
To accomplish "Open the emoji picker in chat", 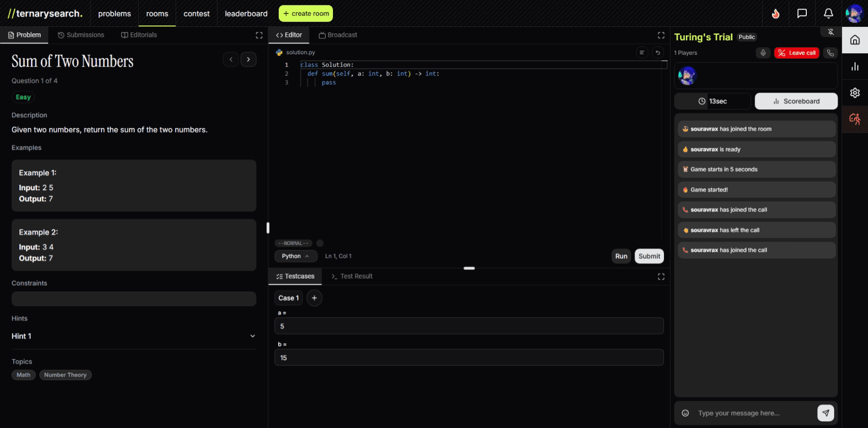I will point(685,413).
